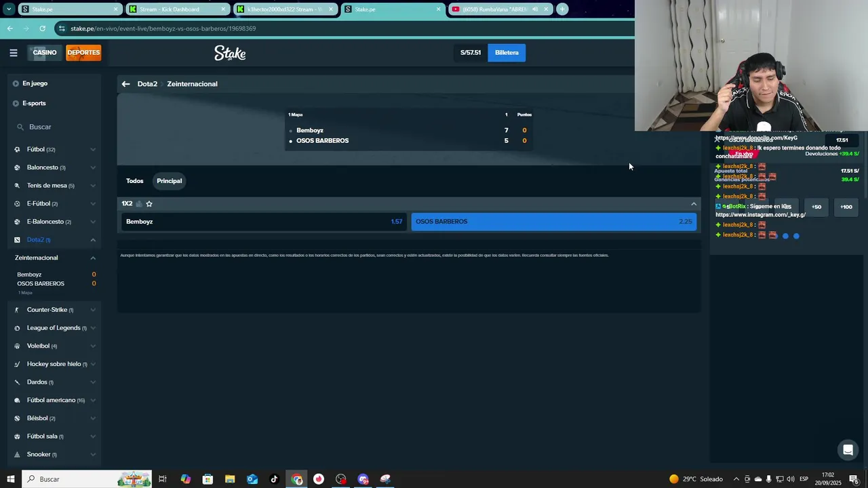Screen dimensions: 868x488
Task: Switch to the first Stake.pe browser tab
Action: coord(71,9)
